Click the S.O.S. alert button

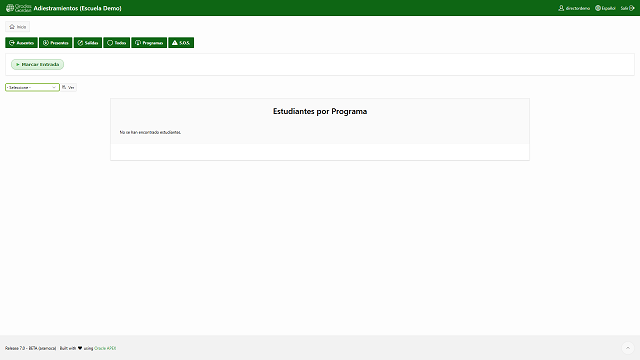(x=181, y=43)
